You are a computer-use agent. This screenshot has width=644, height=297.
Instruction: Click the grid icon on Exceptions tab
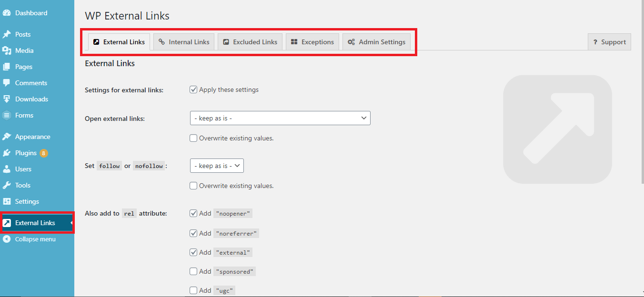[x=294, y=42]
